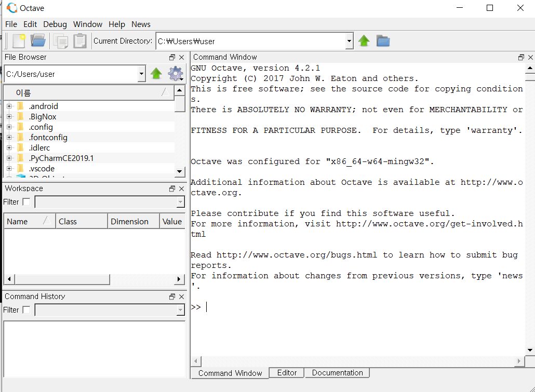Open the News menu
This screenshot has height=392, width=535.
[x=141, y=24]
